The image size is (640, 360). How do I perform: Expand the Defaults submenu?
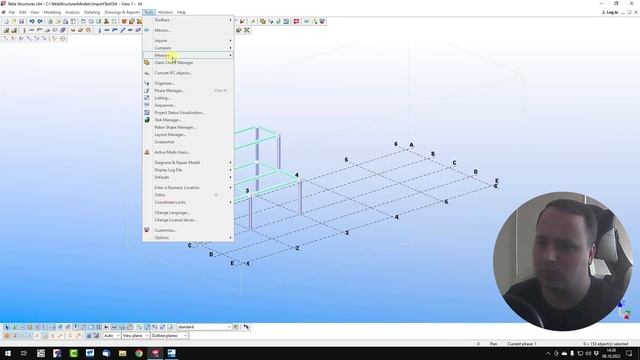pyautogui.click(x=188, y=178)
